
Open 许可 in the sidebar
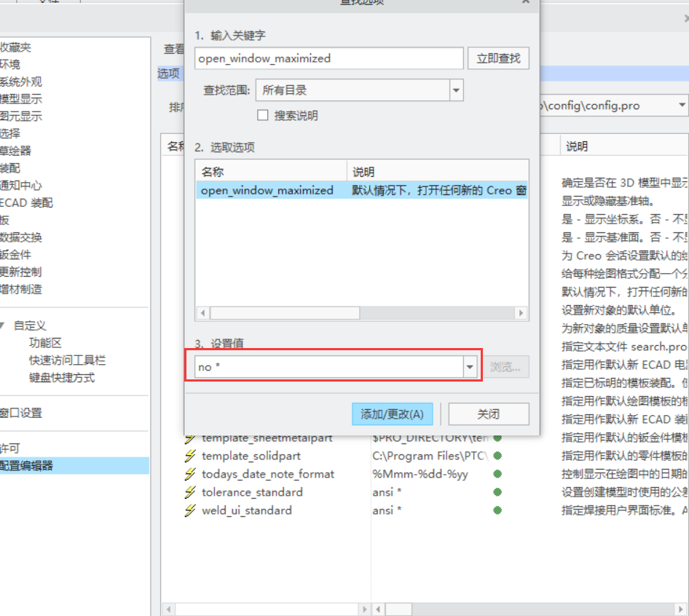tap(10, 448)
